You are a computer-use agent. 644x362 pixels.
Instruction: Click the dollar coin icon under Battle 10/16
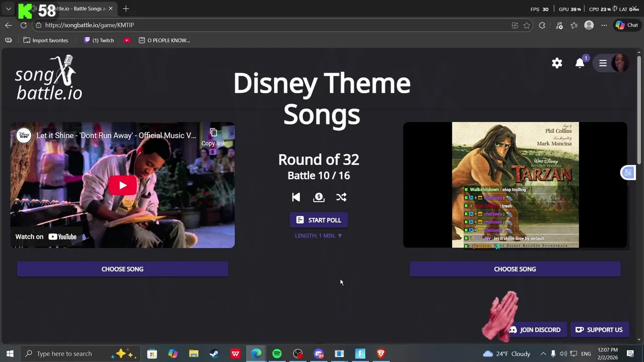318,197
